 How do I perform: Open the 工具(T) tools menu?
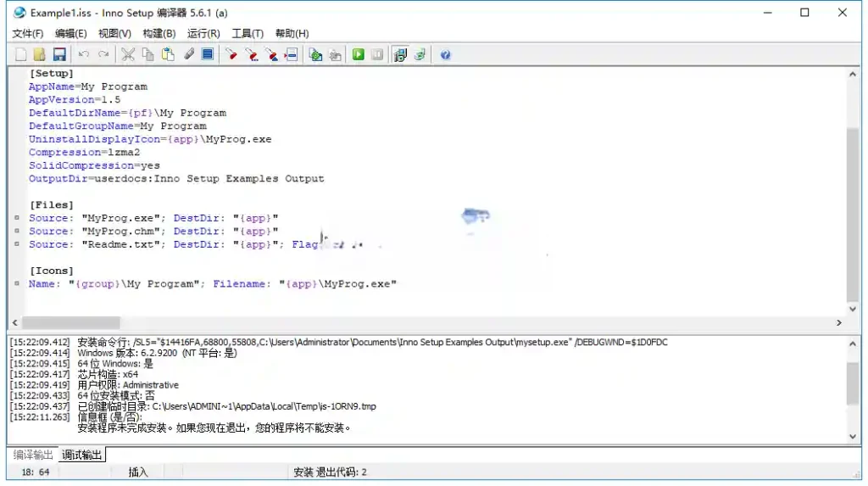[248, 33]
